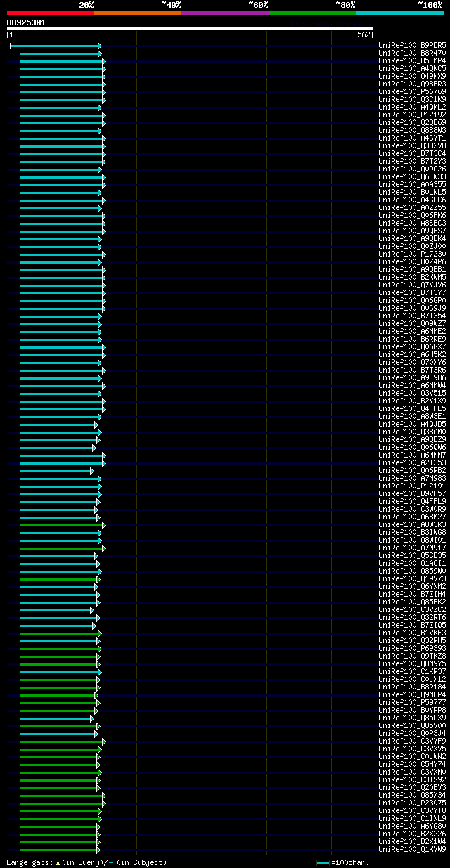
Task: Select the UniRef100_Q06GP0 label
Action: coord(412,300)
